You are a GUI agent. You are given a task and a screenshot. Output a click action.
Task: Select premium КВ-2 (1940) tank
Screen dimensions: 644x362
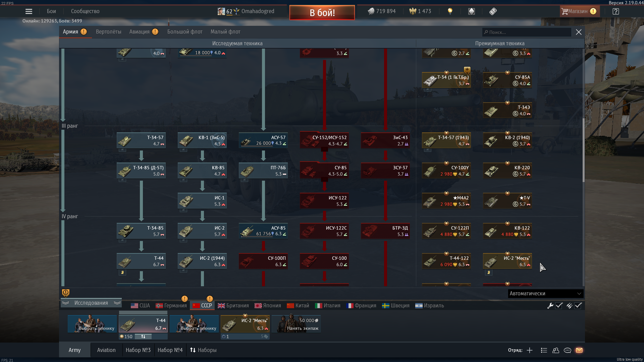pos(507,140)
